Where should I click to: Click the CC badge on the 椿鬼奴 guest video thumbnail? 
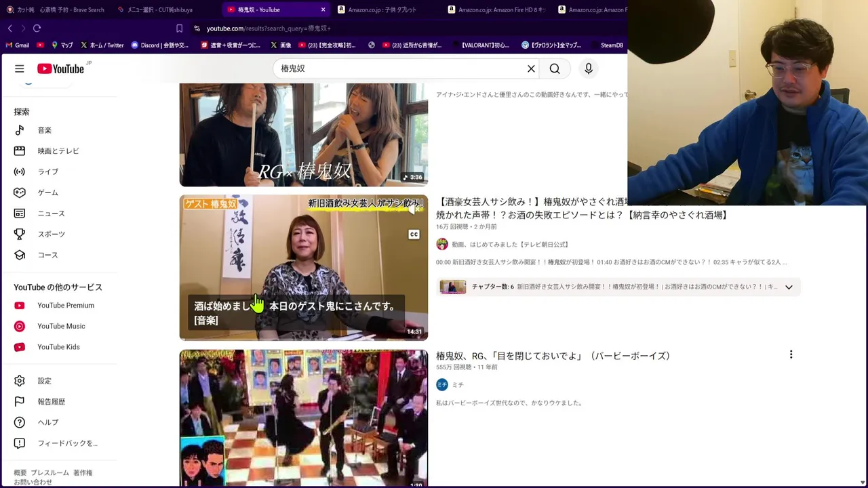414,235
